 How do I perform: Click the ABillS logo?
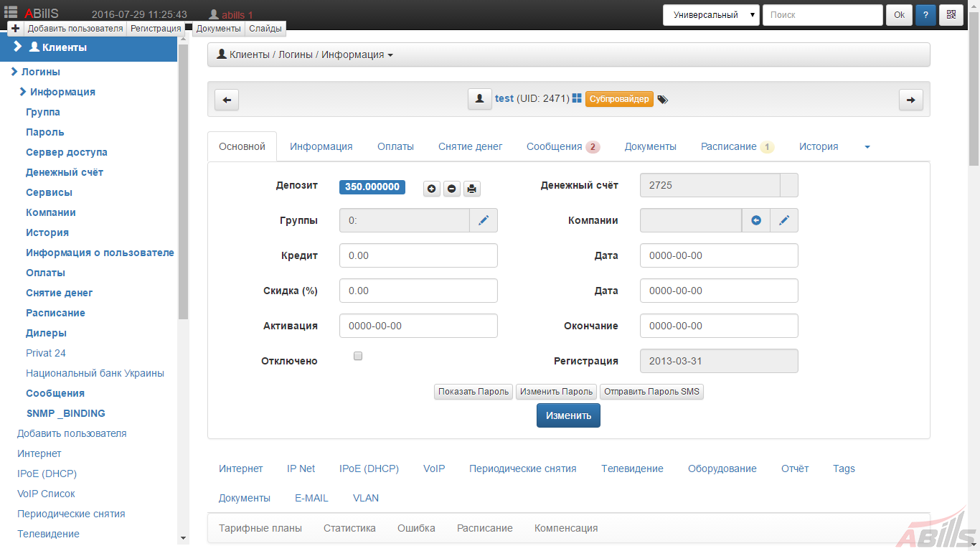click(x=42, y=14)
